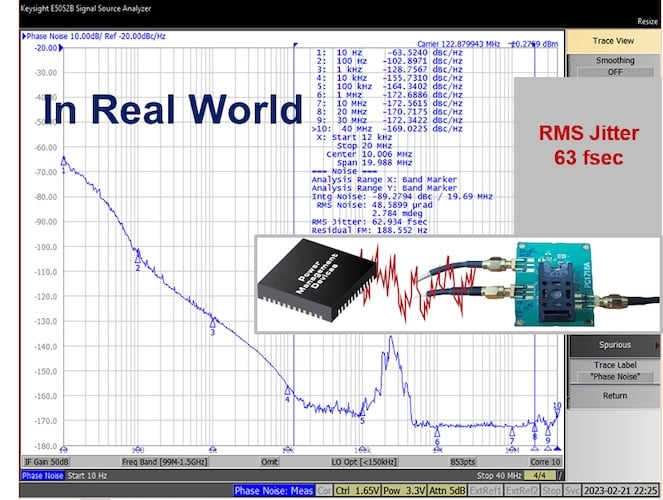Image resolution: width=663 pixels, height=500 pixels.
Task: Click the ExtRef2 status indicator
Action: tap(522, 490)
